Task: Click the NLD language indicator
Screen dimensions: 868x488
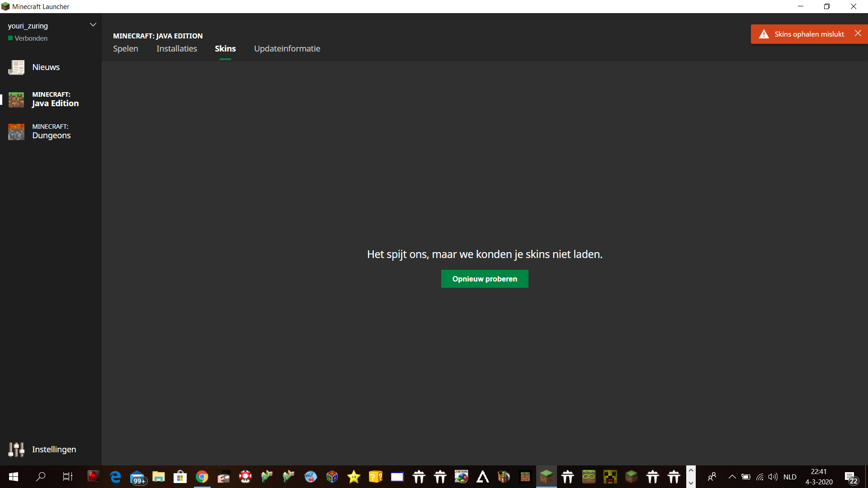Action: point(790,477)
